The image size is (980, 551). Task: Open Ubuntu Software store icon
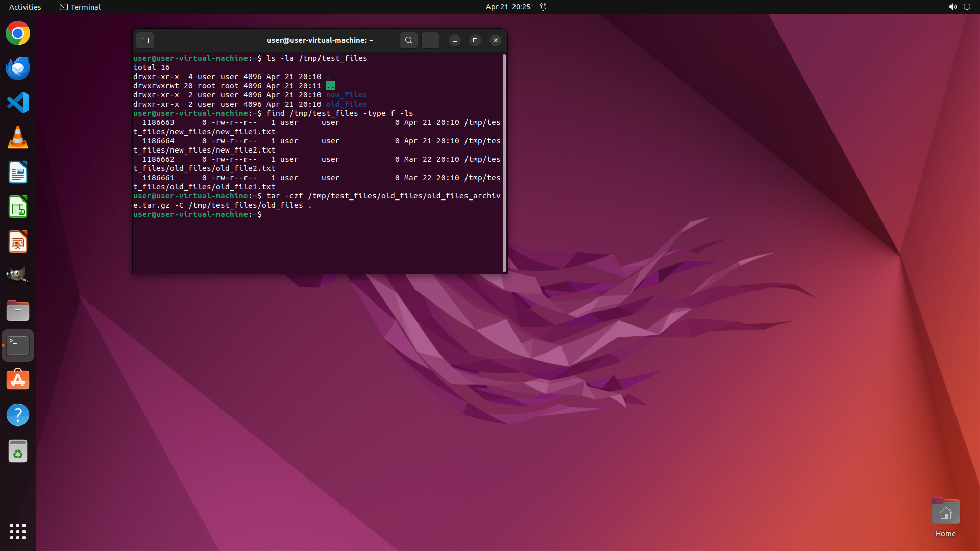[18, 380]
